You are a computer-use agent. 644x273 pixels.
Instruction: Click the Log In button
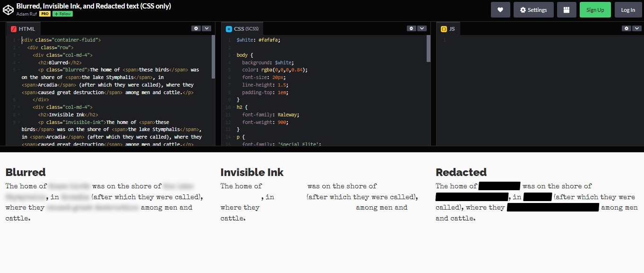click(x=628, y=9)
